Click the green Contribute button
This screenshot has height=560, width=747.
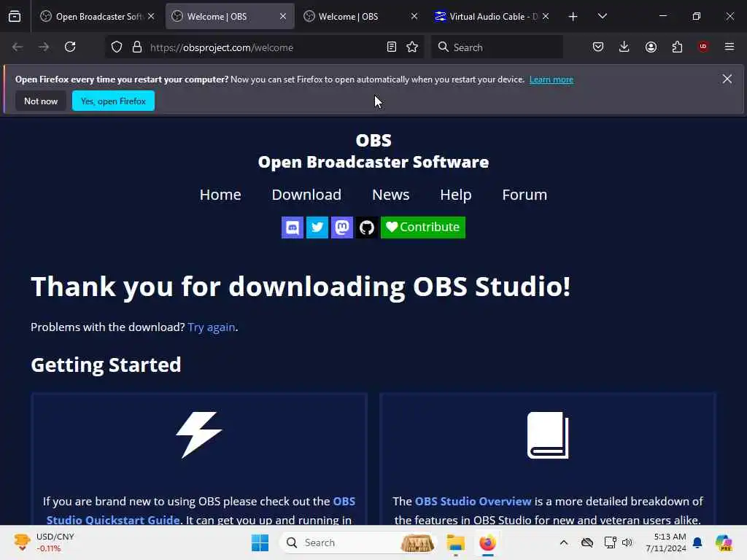(423, 227)
